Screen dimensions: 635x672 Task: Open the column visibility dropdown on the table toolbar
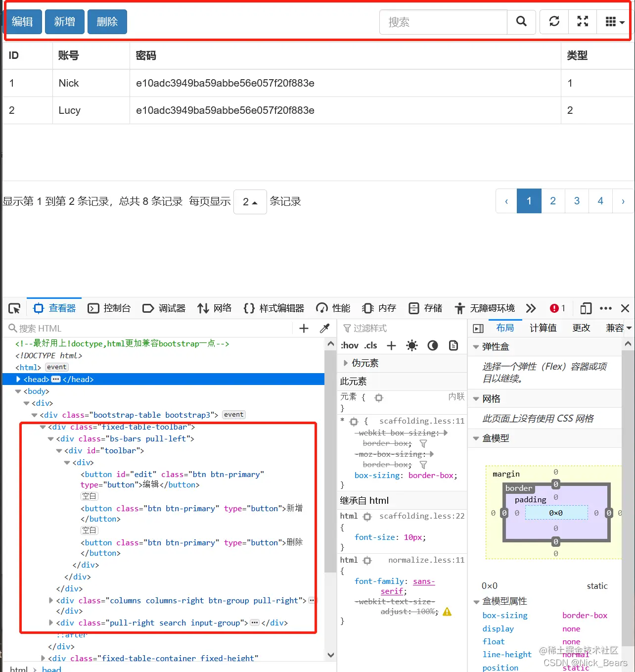coord(614,22)
